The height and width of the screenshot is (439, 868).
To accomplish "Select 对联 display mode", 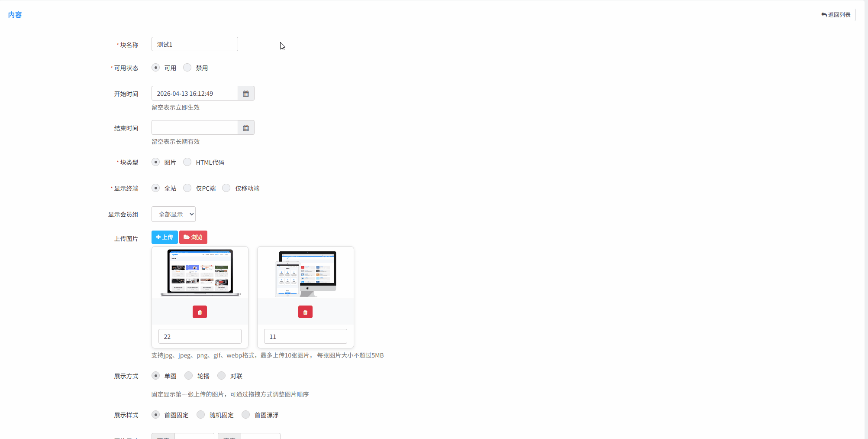I will [x=222, y=376].
